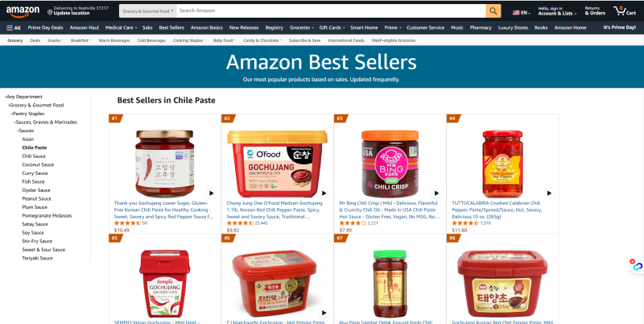
Task: Click the Amazon logo
Action: tap(23, 11)
